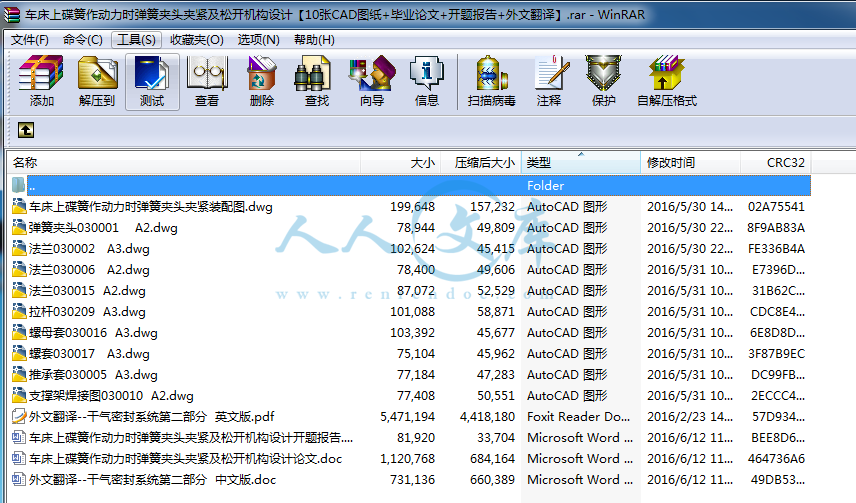Viewport: 856px width, 503px height.
Task: Sort by 大小 column header
Action: coord(400,163)
